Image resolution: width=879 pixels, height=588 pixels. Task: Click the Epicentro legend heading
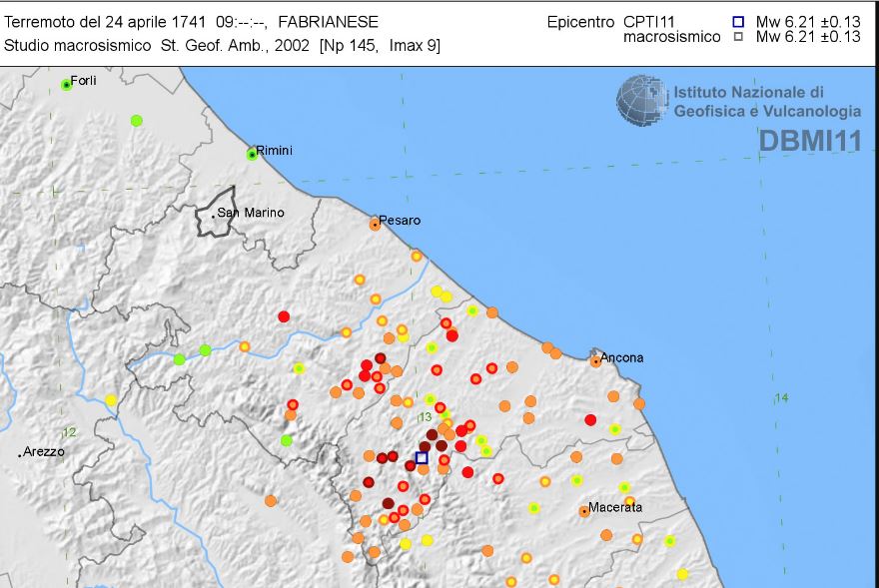[581, 21]
